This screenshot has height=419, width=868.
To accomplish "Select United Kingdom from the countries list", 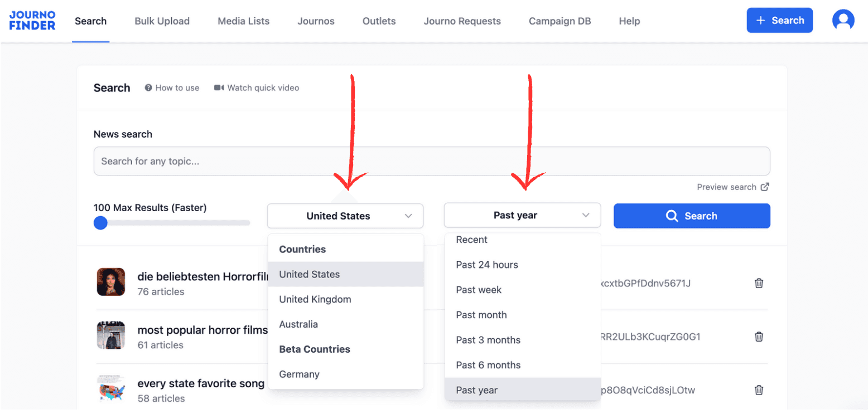I will click(x=315, y=299).
